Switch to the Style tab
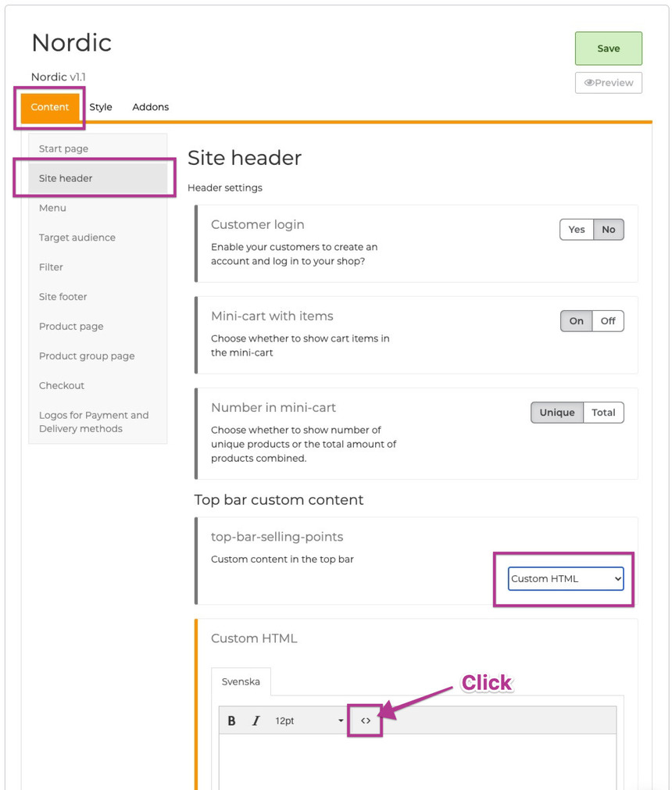 101,107
